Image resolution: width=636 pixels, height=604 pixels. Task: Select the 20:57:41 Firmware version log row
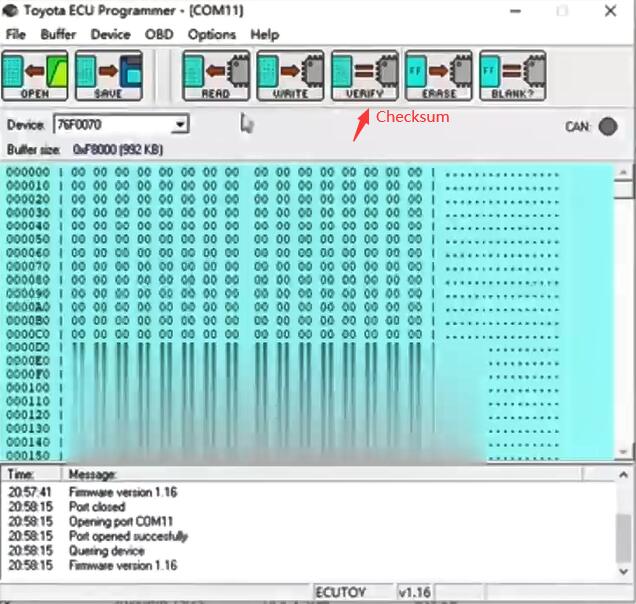pos(308,492)
